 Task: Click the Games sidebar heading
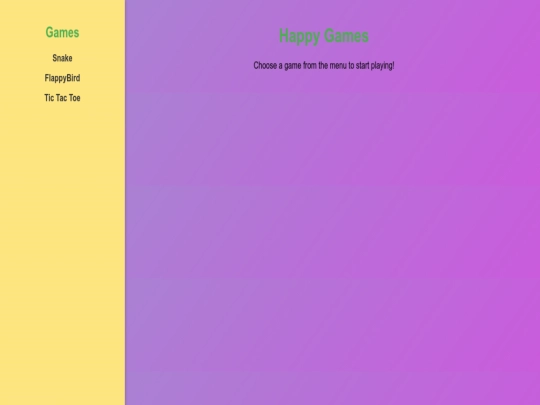62,32
